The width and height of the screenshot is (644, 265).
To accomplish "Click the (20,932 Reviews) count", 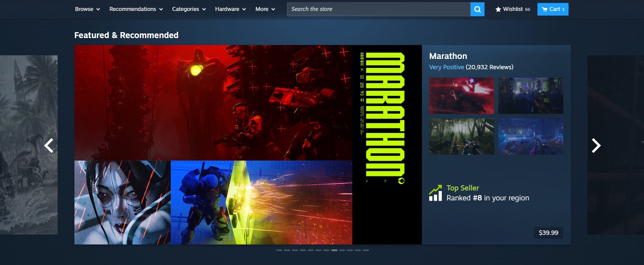I will tap(489, 67).
